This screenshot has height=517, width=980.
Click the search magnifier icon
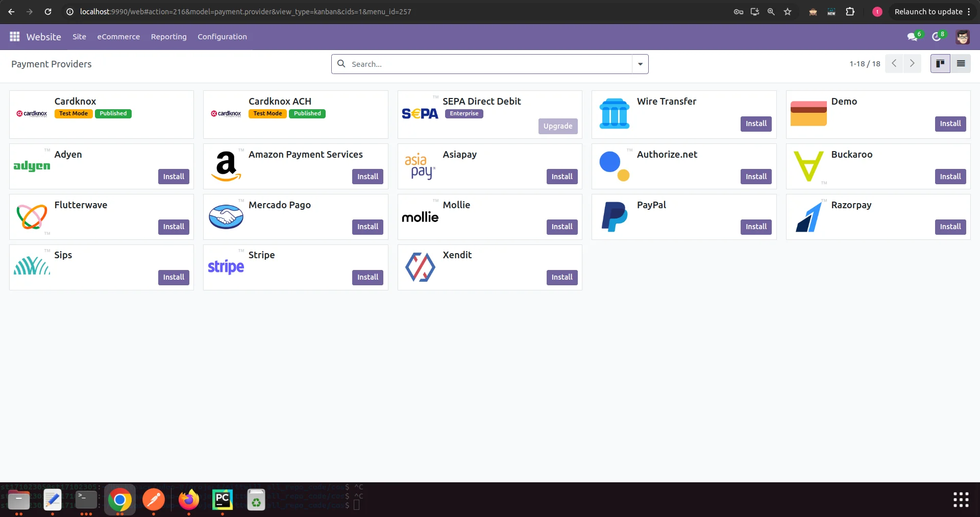coord(341,64)
